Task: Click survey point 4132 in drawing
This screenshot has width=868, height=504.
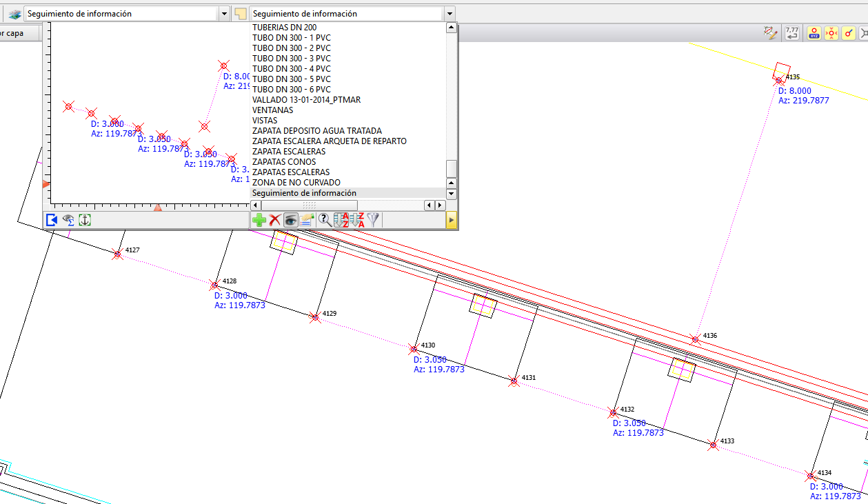Action: 613,413
